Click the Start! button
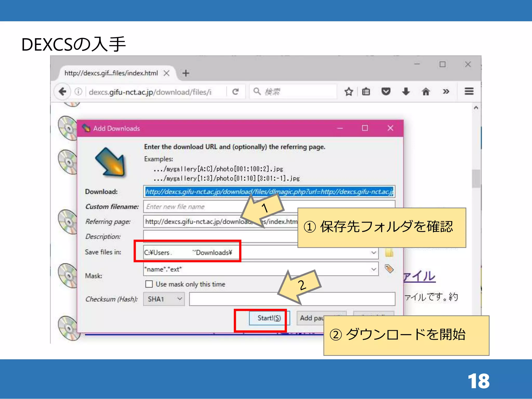Screen dimensions: 532x399 [x=269, y=318]
